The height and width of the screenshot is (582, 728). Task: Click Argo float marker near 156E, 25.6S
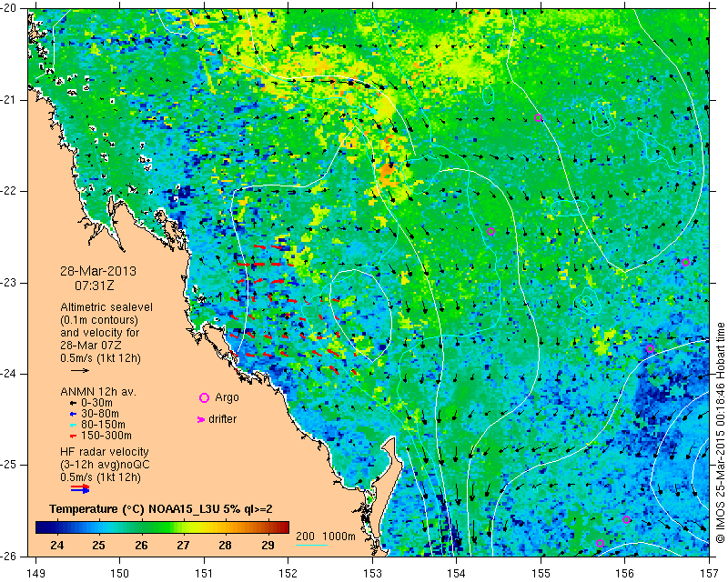point(626,520)
